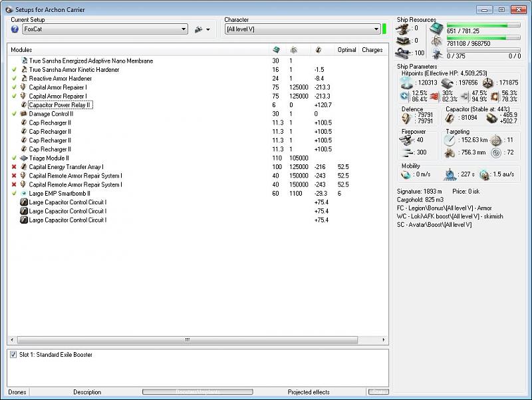
Task: Switch to the Drones tab
Action: [17, 392]
